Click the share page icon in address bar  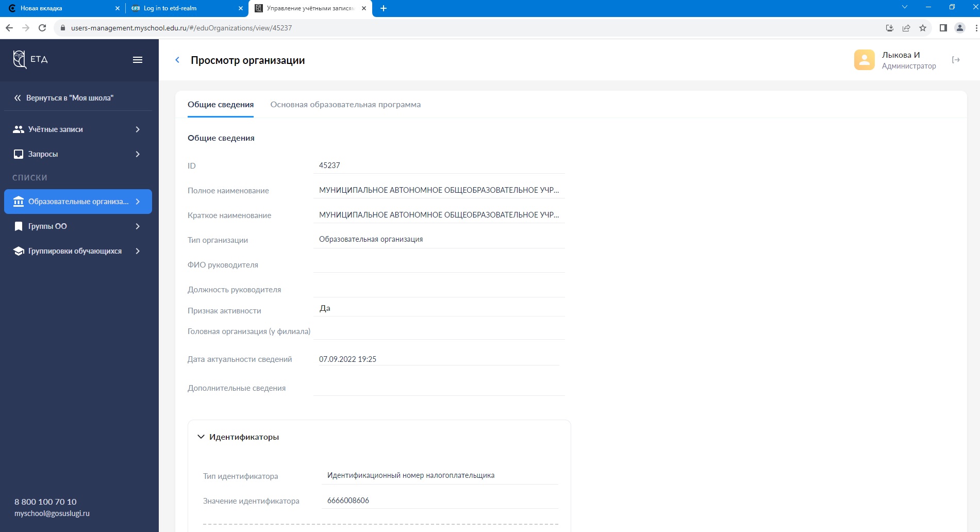pyautogui.click(x=906, y=28)
